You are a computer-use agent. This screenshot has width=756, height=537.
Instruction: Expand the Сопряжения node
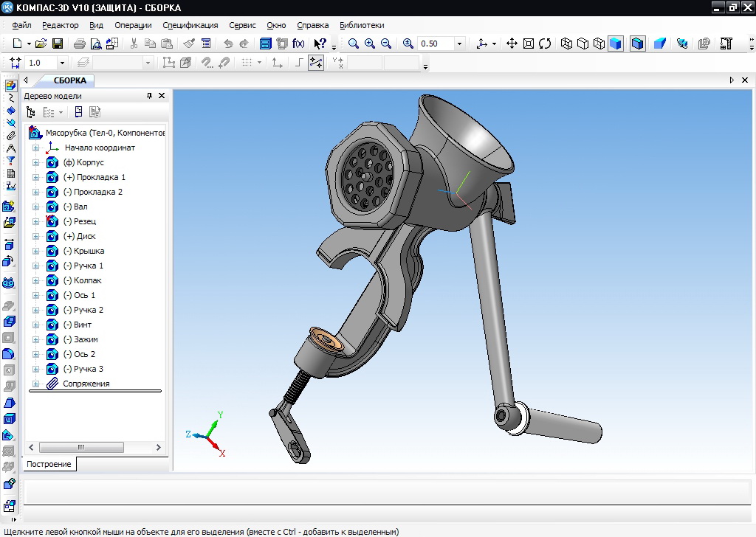(x=35, y=384)
